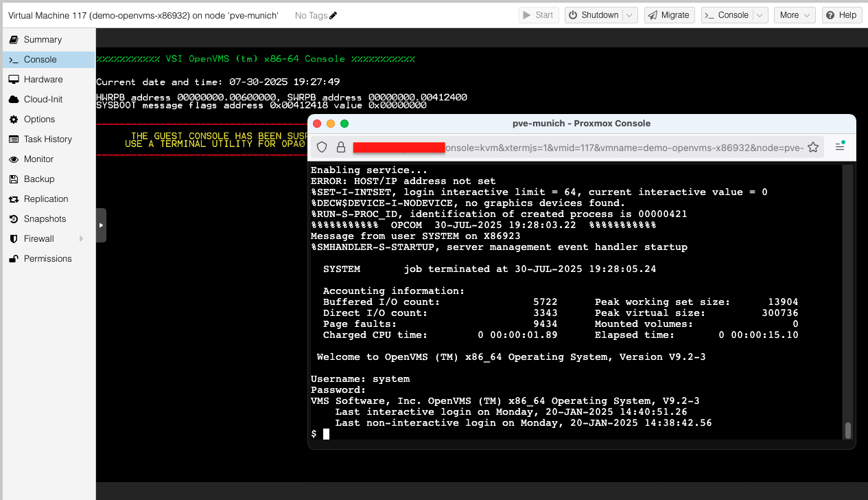Click the Migrate button
Viewport: 868px width, 500px height.
(x=669, y=15)
